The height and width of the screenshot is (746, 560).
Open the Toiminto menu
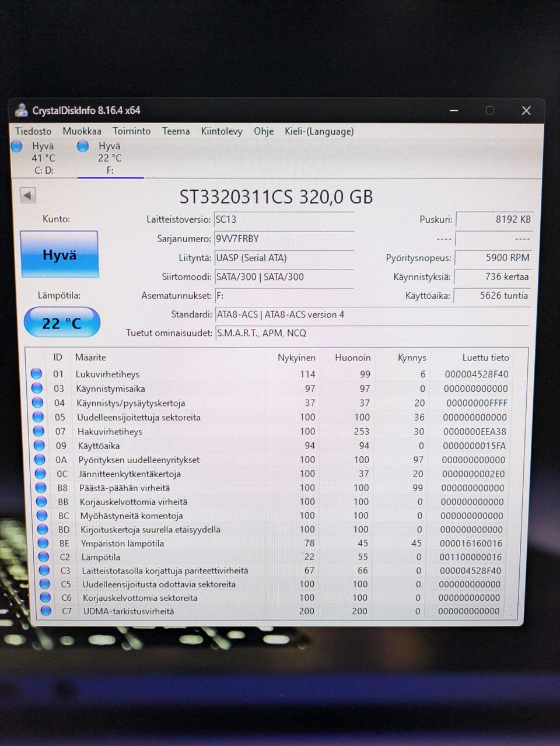pyautogui.click(x=131, y=131)
